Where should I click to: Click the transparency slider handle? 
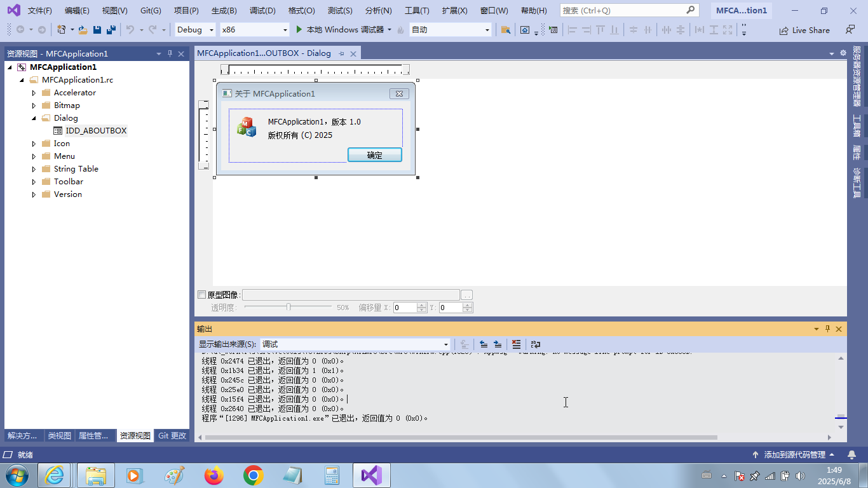click(x=289, y=307)
